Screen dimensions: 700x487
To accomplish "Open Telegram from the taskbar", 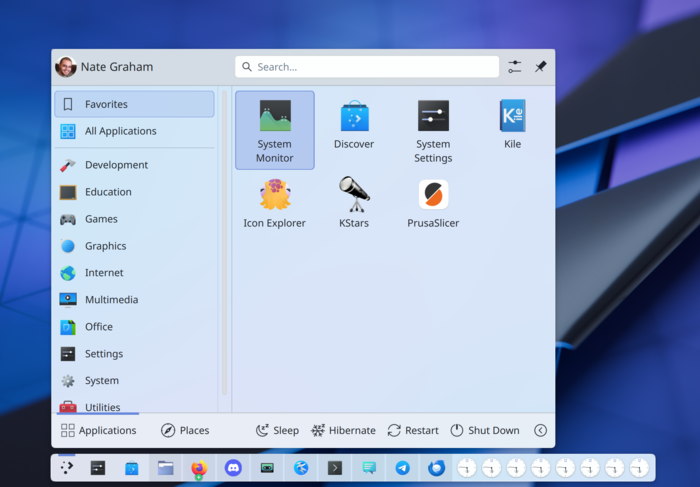I will point(402,467).
